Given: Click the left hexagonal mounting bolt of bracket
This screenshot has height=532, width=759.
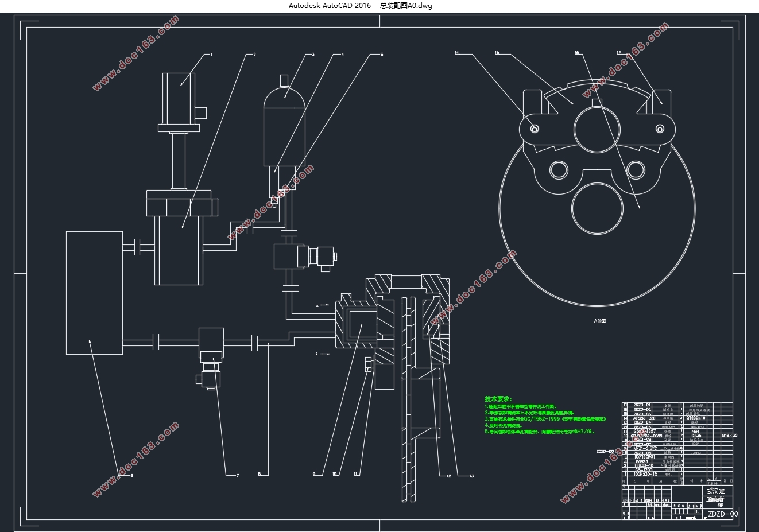Looking at the screenshot, I should (x=559, y=169).
